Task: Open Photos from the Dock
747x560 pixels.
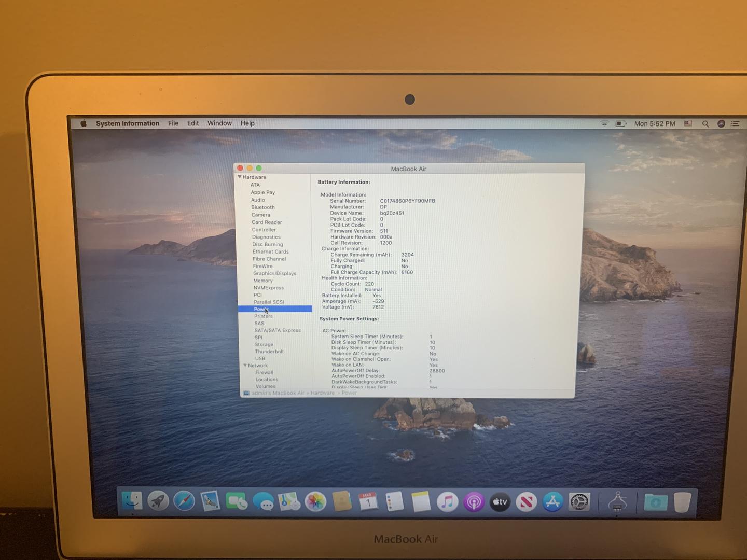Action: [315, 501]
